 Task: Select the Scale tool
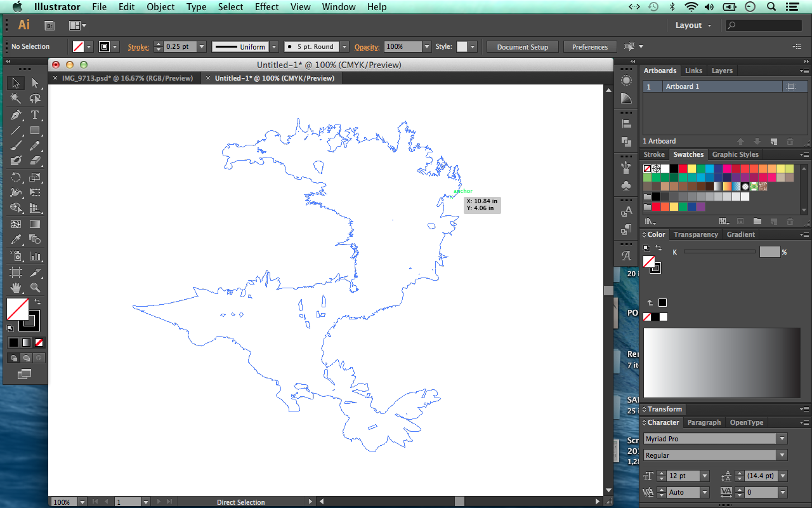click(35, 177)
